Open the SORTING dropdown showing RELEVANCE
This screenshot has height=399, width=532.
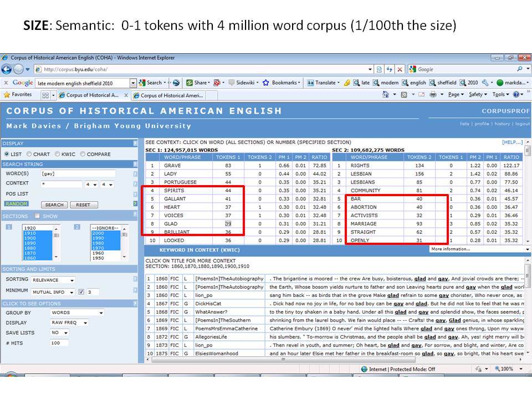coord(53,280)
